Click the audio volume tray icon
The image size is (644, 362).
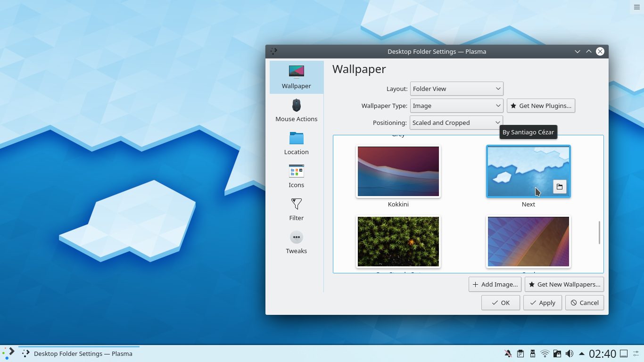point(570,354)
